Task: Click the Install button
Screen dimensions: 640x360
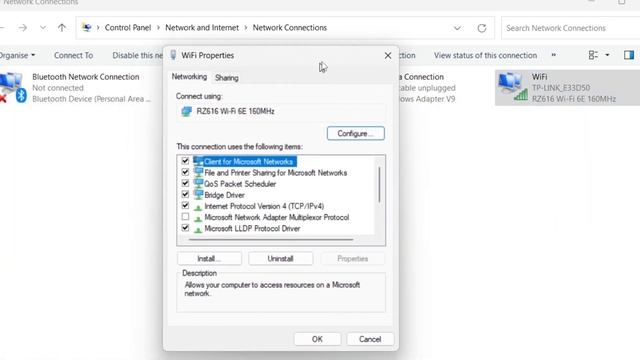Action: click(x=209, y=259)
